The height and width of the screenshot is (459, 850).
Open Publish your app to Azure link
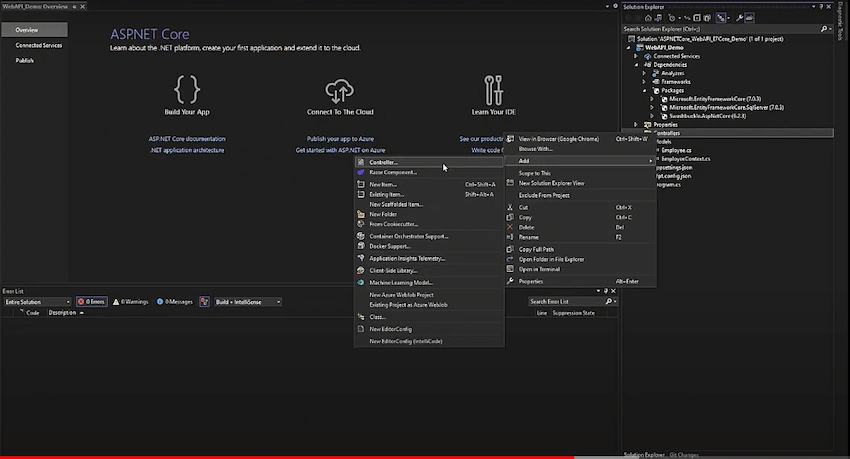340,139
